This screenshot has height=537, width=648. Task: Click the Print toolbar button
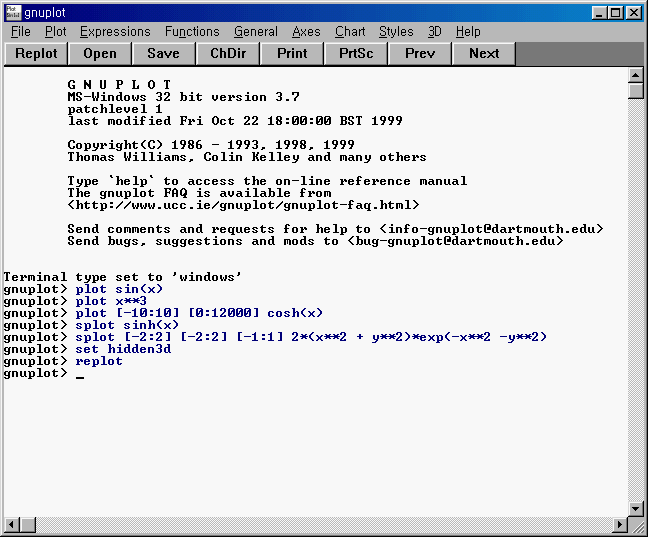292,54
